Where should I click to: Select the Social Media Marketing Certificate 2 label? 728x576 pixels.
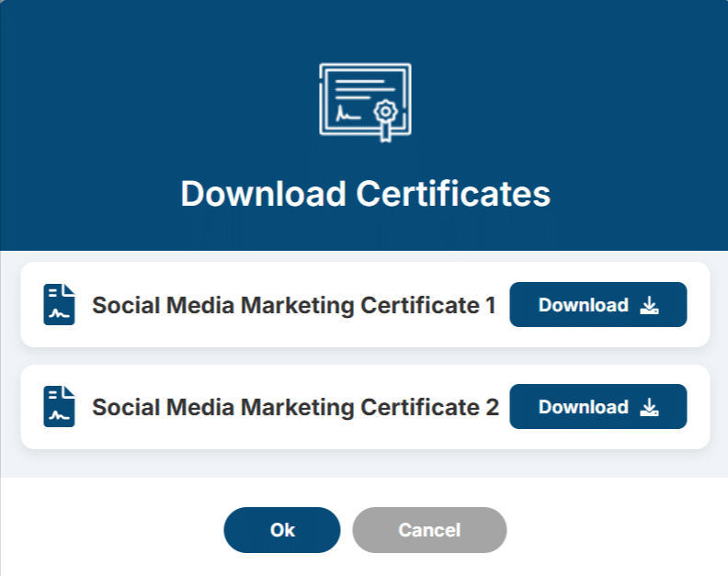(295, 407)
